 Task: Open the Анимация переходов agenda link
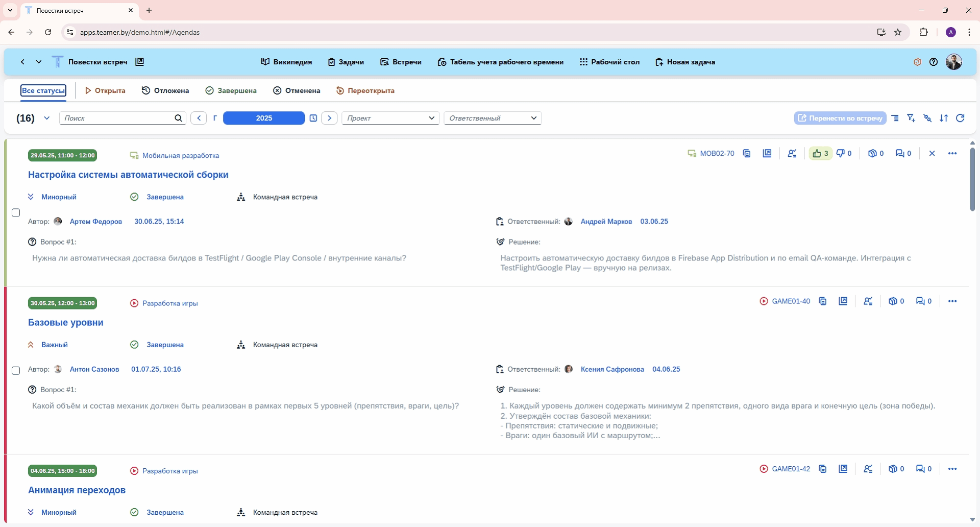(x=77, y=490)
